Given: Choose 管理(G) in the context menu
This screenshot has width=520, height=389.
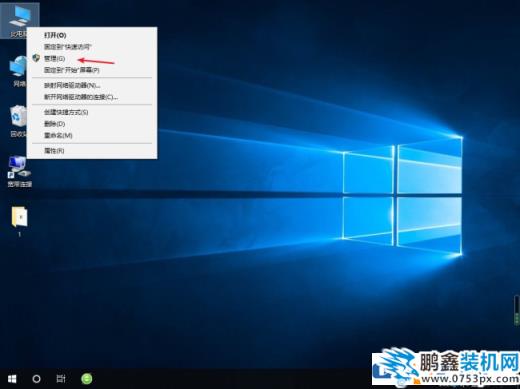Looking at the screenshot, I should tap(92, 58).
